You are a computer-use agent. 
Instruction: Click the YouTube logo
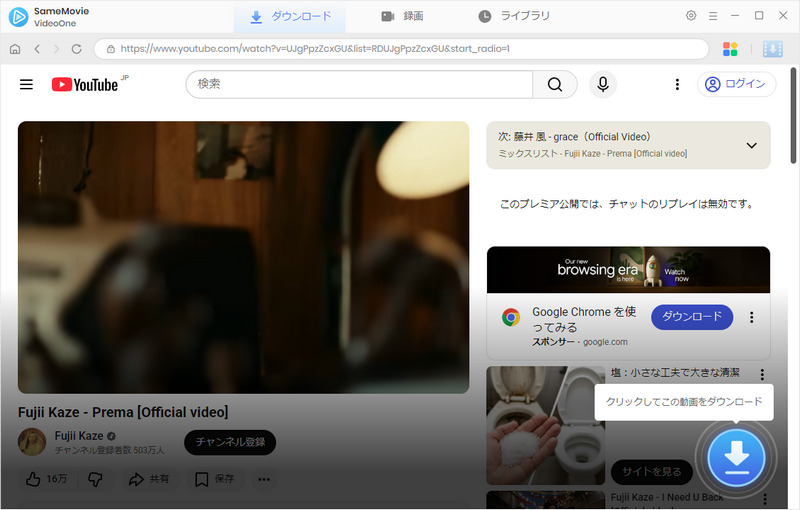85,85
